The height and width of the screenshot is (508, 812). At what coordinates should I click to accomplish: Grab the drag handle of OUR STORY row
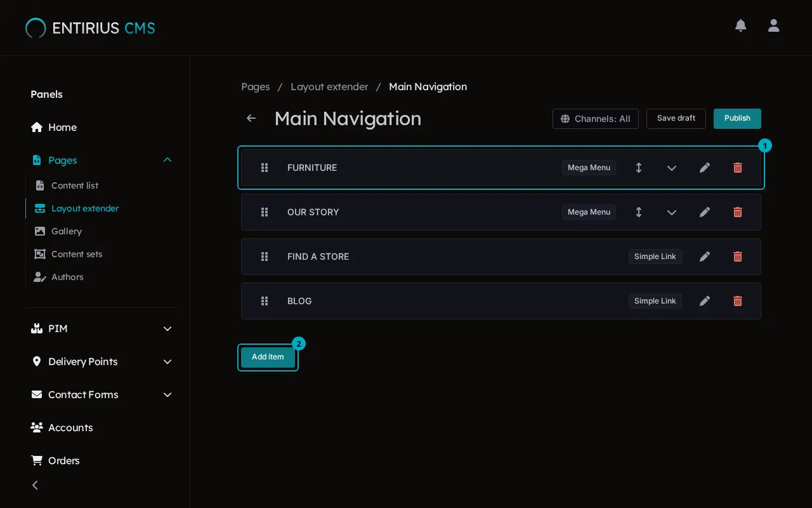pyautogui.click(x=265, y=212)
